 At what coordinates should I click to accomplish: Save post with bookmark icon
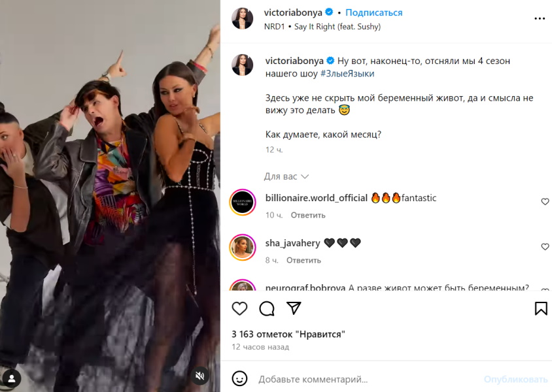(x=540, y=308)
